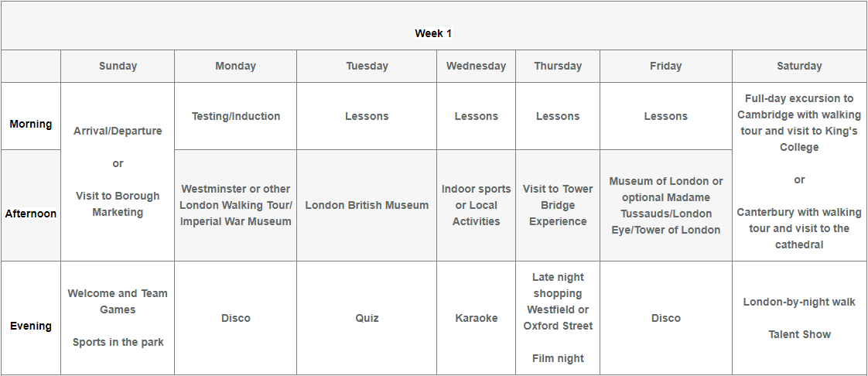The width and height of the screenshot is (868, 376).
Task: Click the Afternoon row label
Action: point(31,214)
